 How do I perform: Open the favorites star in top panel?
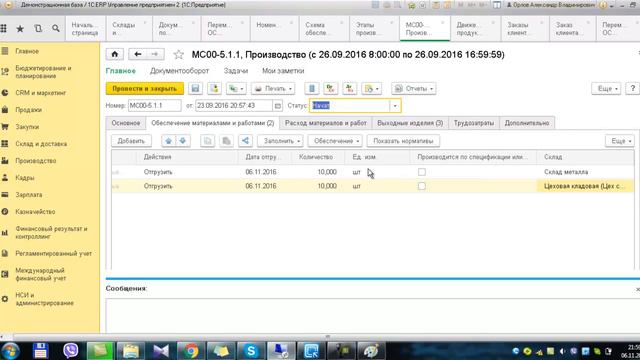pyautogui.click(x=20, y=29)
